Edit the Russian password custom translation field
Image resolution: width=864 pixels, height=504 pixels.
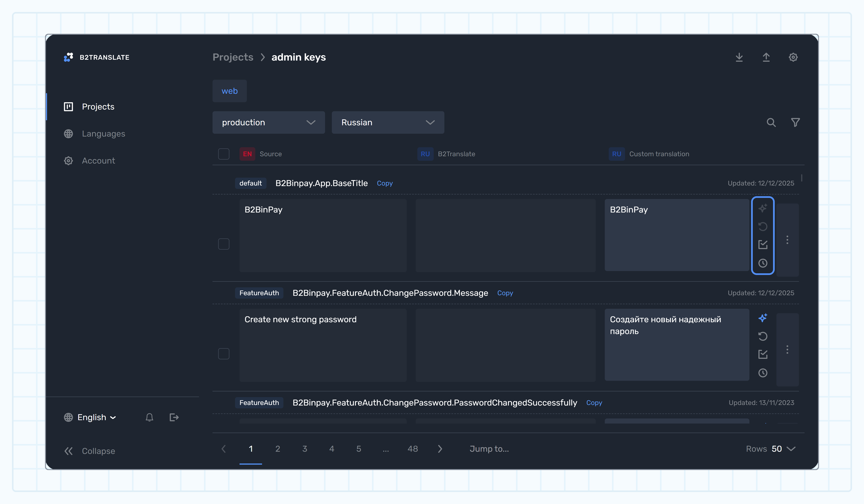point(677,345)
